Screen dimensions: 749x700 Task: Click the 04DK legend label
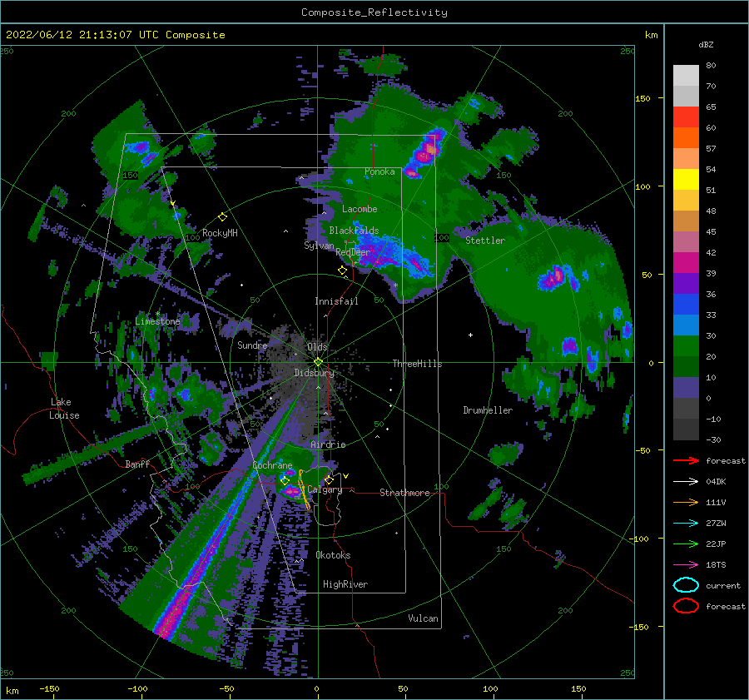716,482
